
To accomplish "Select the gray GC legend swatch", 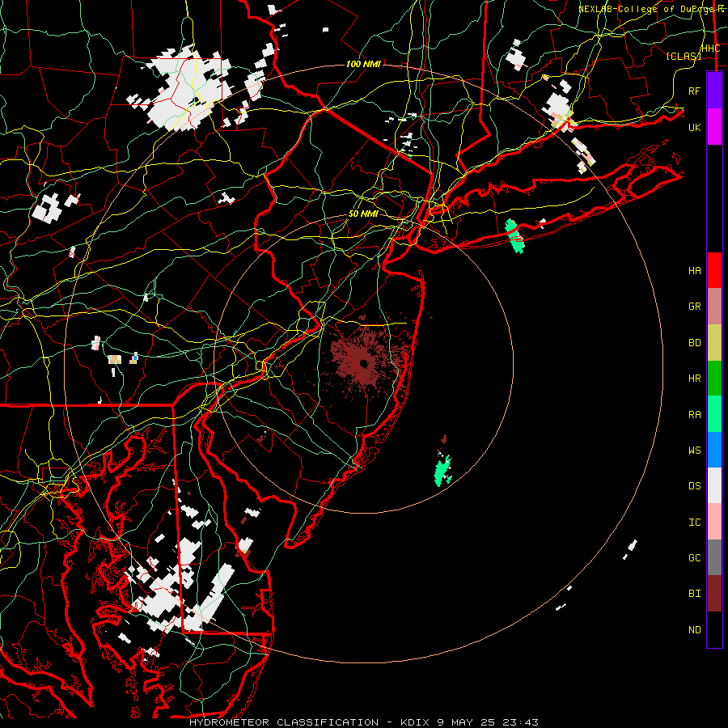I will point(714,557).
